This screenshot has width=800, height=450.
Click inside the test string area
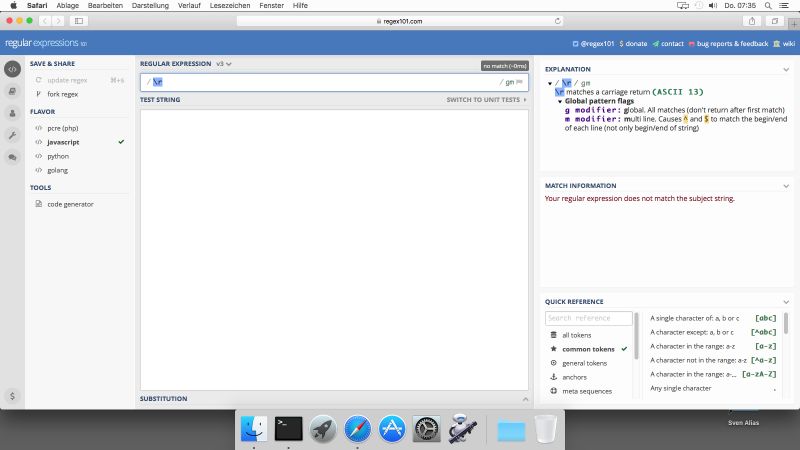point(334,250)
